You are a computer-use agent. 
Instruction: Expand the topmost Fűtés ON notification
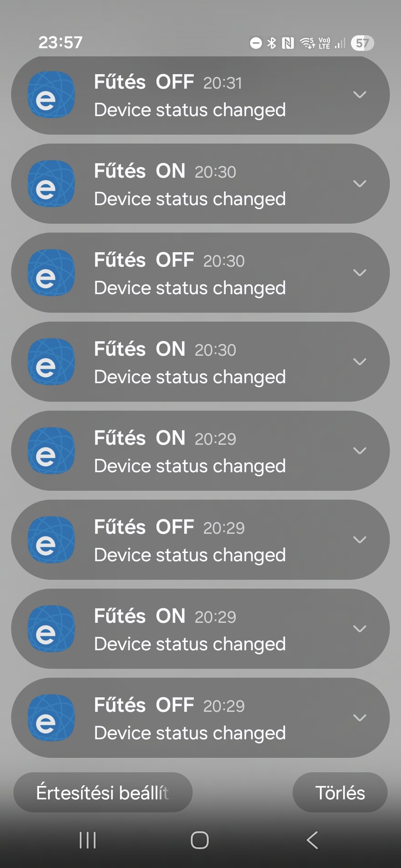point(359,184)
